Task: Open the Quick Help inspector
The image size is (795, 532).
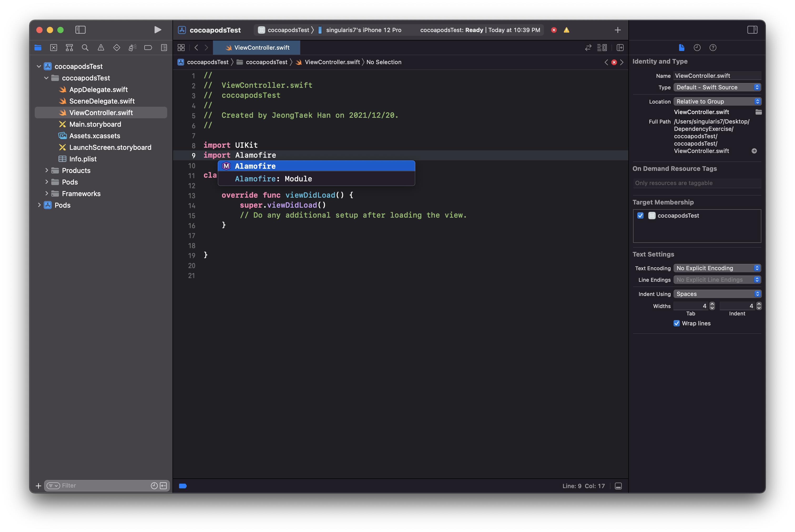Action: pos(713,48)
